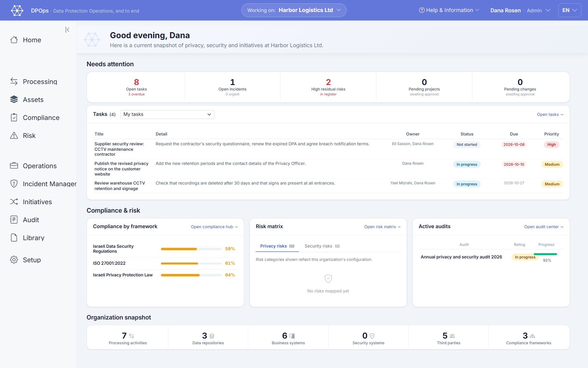Open the Processing menu item
The image size is (588, 368).
click(40, 81)
